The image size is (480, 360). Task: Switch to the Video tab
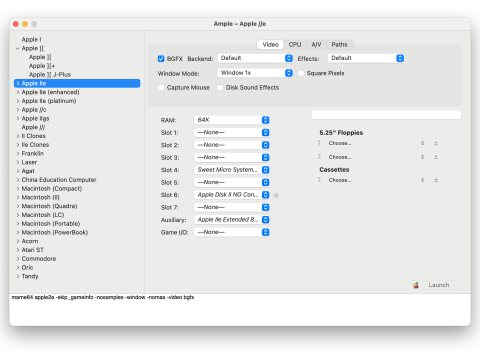pos(270,45)
